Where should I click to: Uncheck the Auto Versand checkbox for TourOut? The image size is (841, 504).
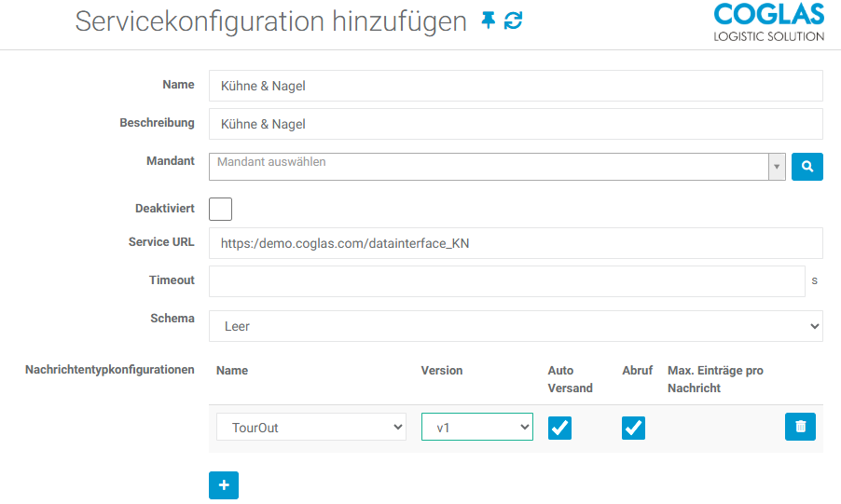click(560, 428)
